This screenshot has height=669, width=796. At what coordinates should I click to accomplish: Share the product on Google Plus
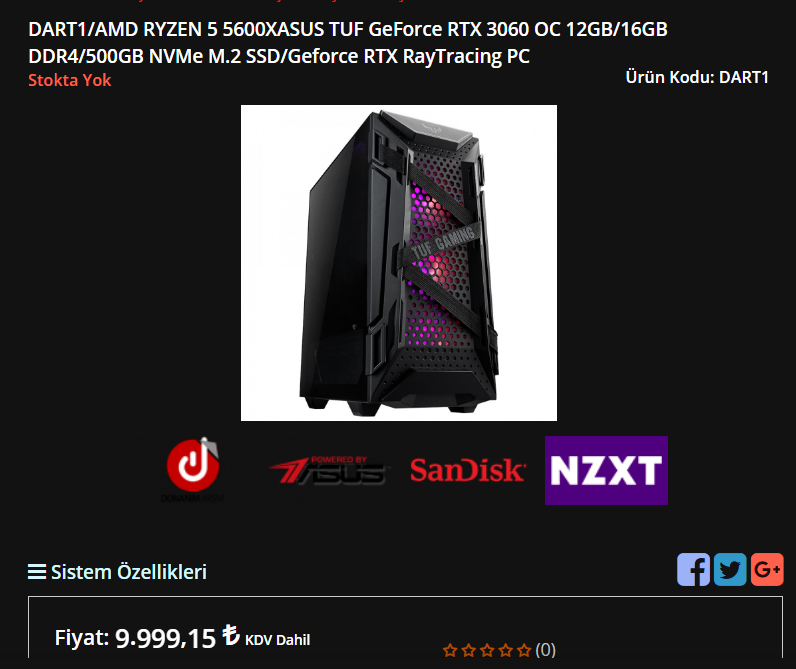click(767, 570)
